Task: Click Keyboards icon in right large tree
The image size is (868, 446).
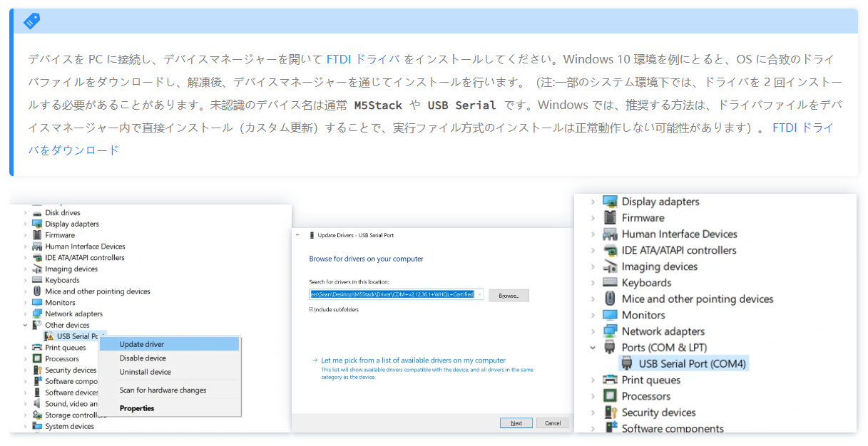Action: point(610,283)
